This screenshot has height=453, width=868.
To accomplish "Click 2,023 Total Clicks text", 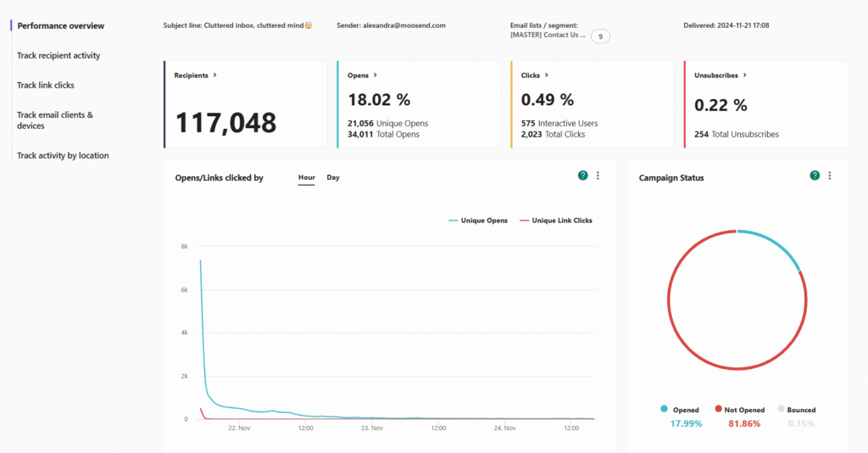I will 553,135.
